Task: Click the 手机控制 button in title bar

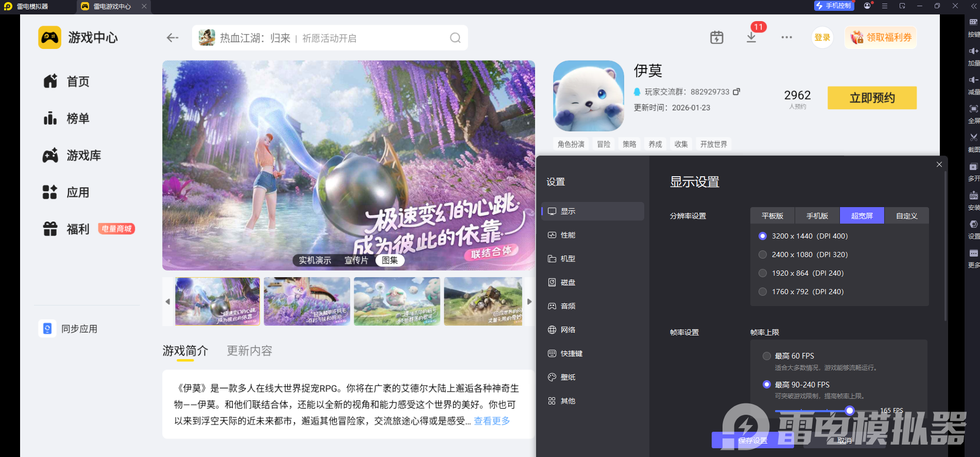Action: [834, 6]
